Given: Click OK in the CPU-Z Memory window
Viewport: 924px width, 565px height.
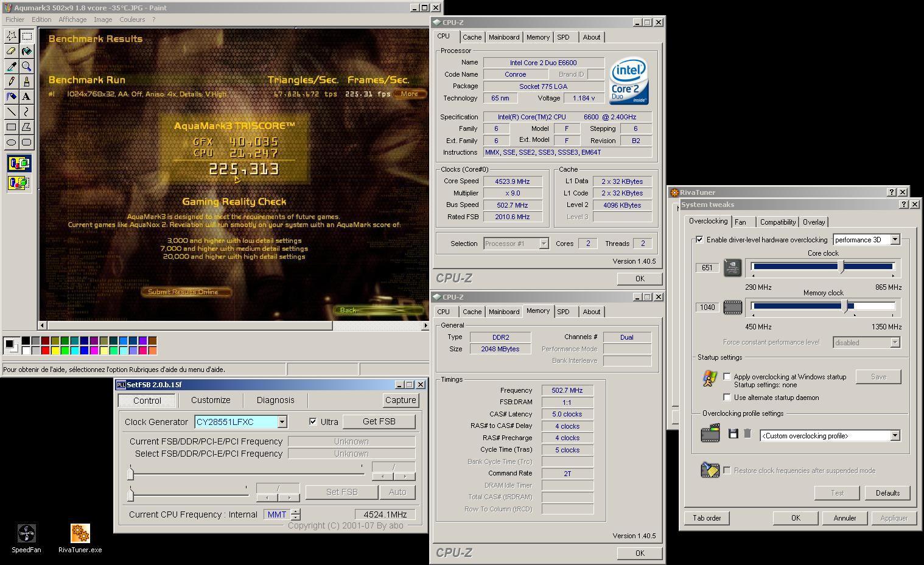Looking at the screenshot, I should pos(639,553).
